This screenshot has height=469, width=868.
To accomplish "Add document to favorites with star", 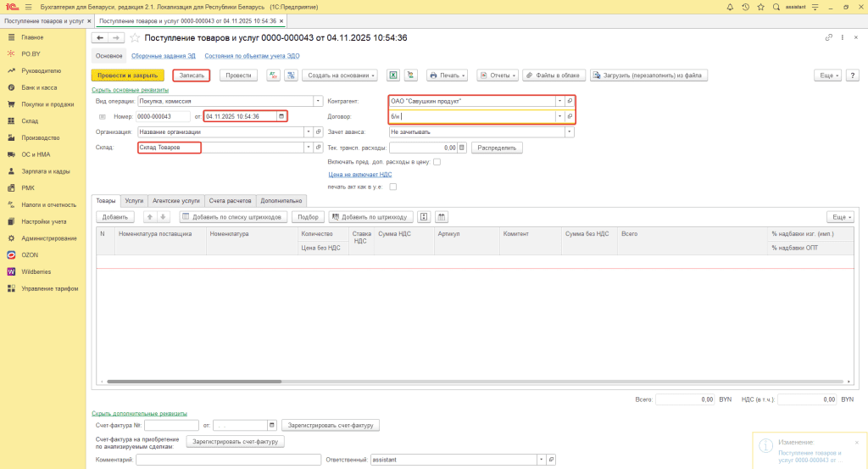I will [135, 37].
